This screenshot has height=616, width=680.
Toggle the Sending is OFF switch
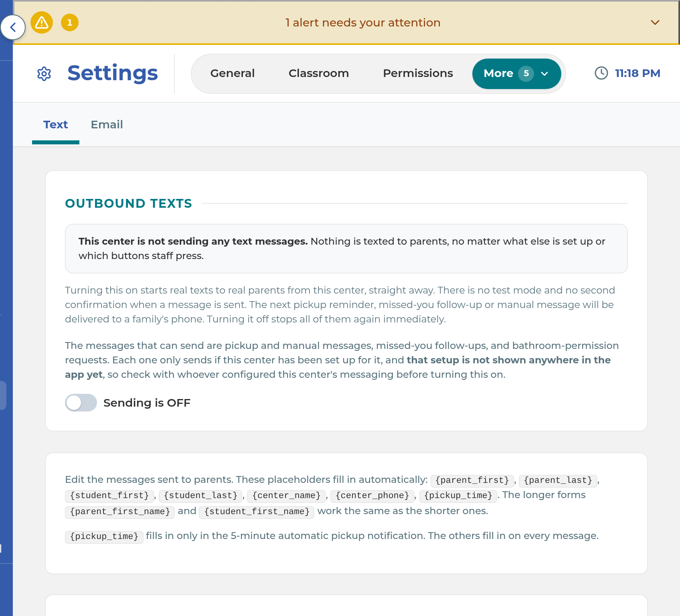81,403
